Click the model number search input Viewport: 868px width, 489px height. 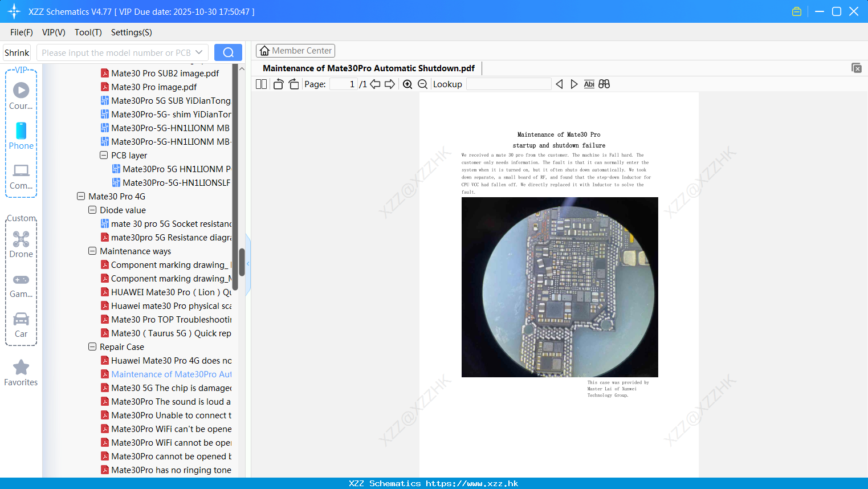[x=116, y=52]
